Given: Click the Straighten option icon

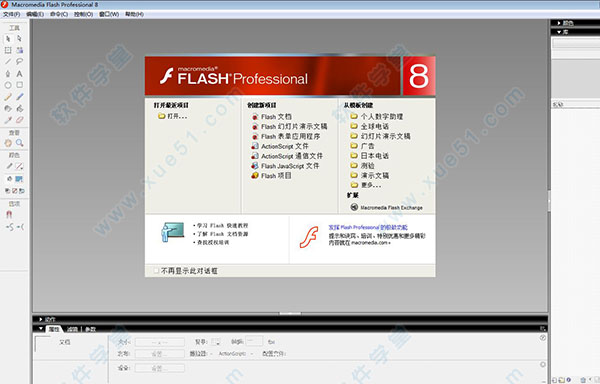Looking at the screenshot, I should point(20,227).
